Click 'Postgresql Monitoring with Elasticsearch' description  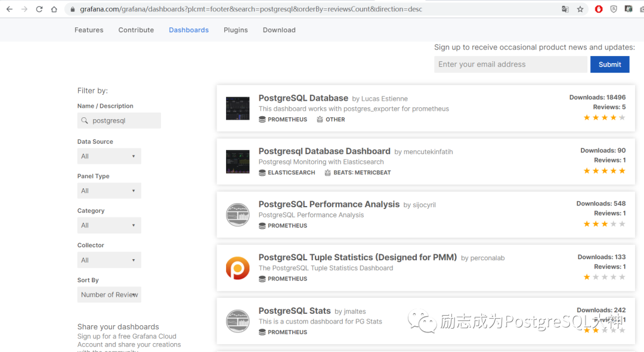tap(321, 162)
